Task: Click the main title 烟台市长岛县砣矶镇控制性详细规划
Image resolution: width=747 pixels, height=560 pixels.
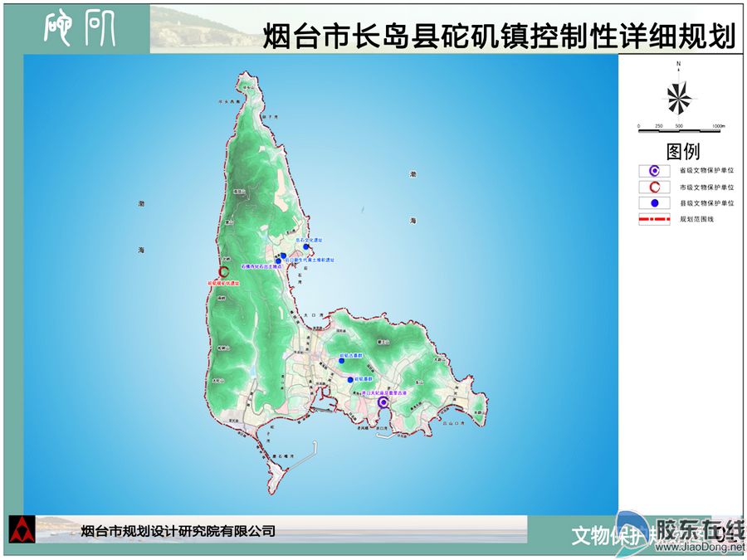Action: coord(499,37)
